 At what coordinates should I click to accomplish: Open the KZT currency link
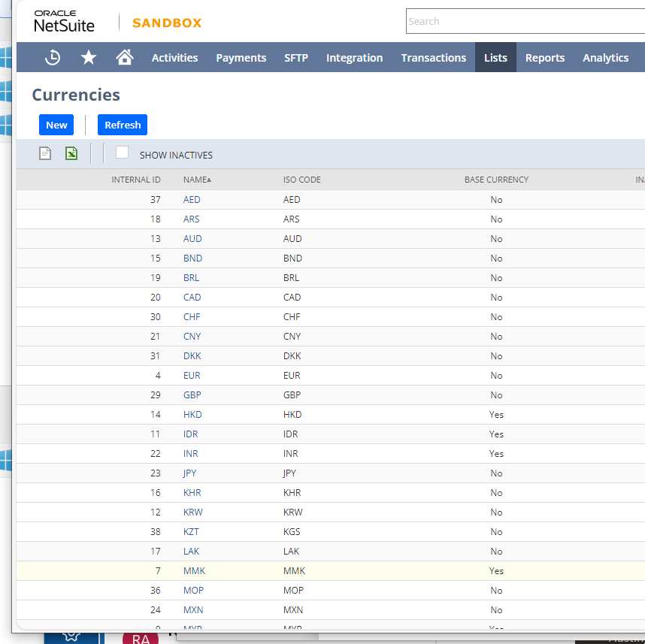coord(191,532)
